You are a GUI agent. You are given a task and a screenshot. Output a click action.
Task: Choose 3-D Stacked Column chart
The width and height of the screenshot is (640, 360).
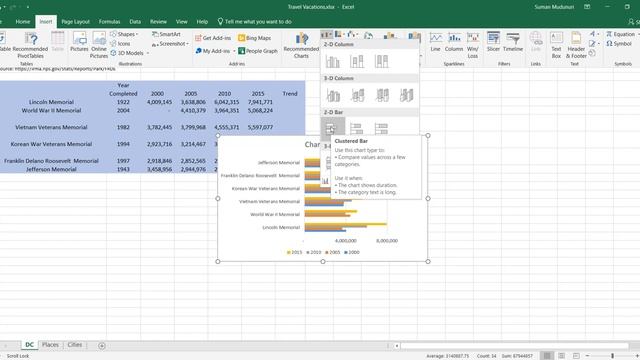(358, 95)
